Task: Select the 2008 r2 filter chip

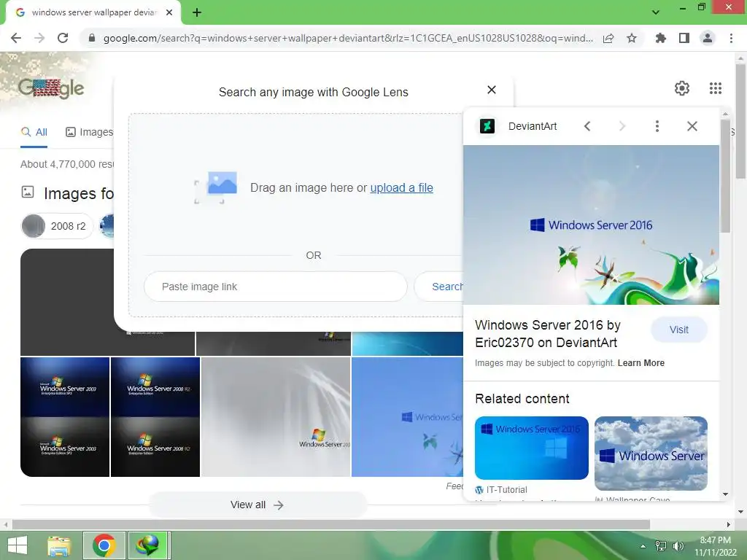Action: [x=57, y=226]
